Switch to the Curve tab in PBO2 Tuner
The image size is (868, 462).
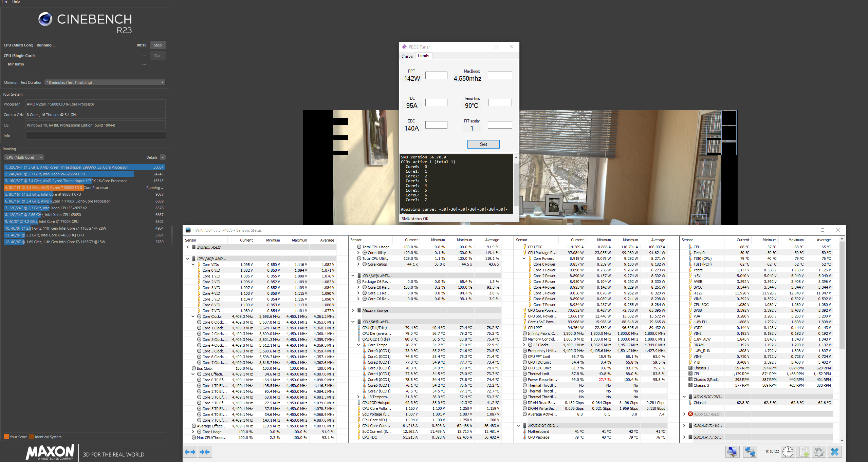[x=407, y=56]
